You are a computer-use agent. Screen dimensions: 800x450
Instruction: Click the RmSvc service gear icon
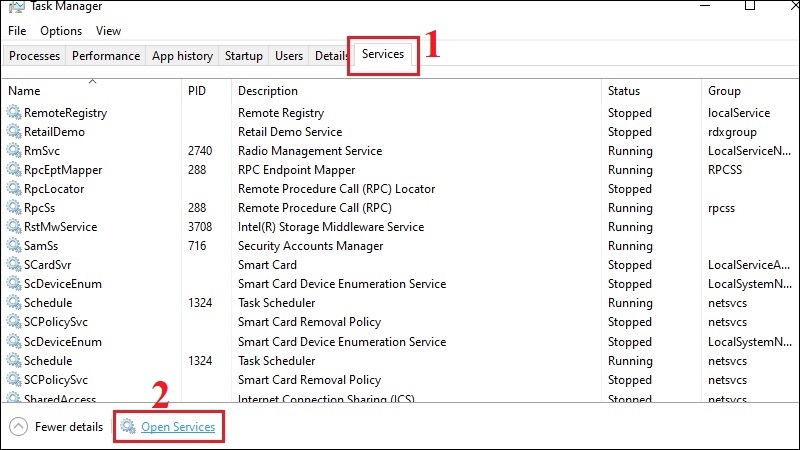14,151
